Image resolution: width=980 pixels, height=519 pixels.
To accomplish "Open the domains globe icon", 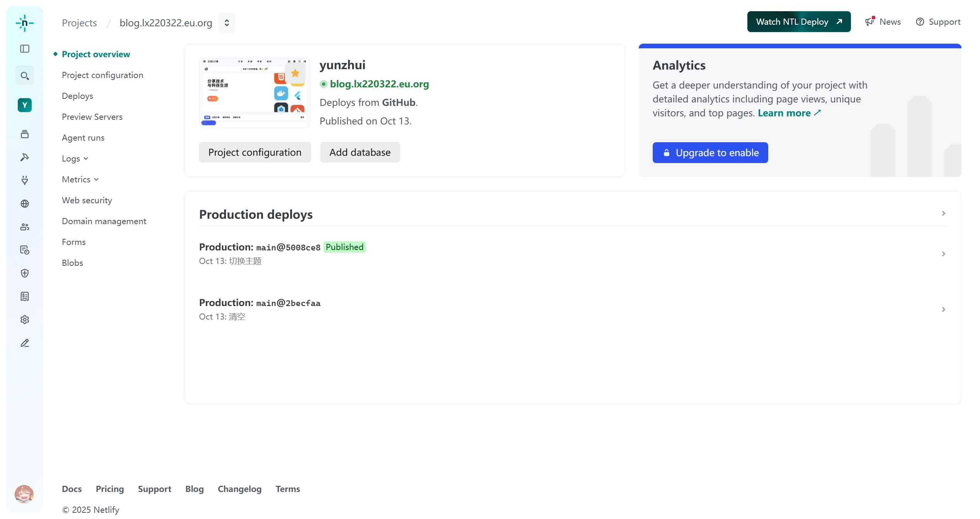I will pos(25,204).
